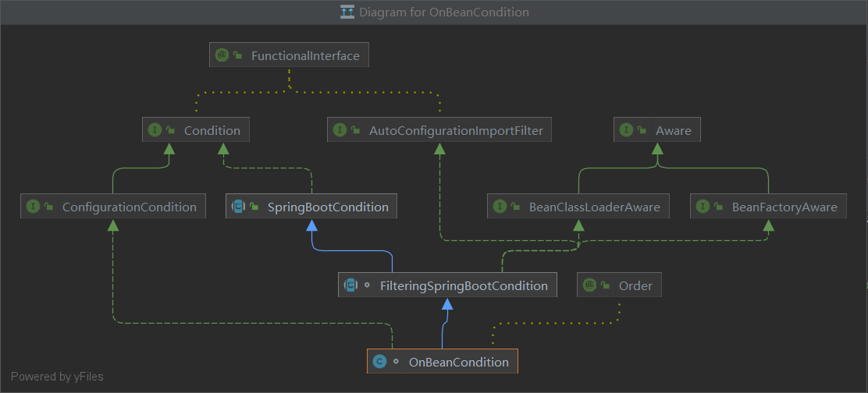Click the package-private dot on OnBeanCondition

point(395,362)
